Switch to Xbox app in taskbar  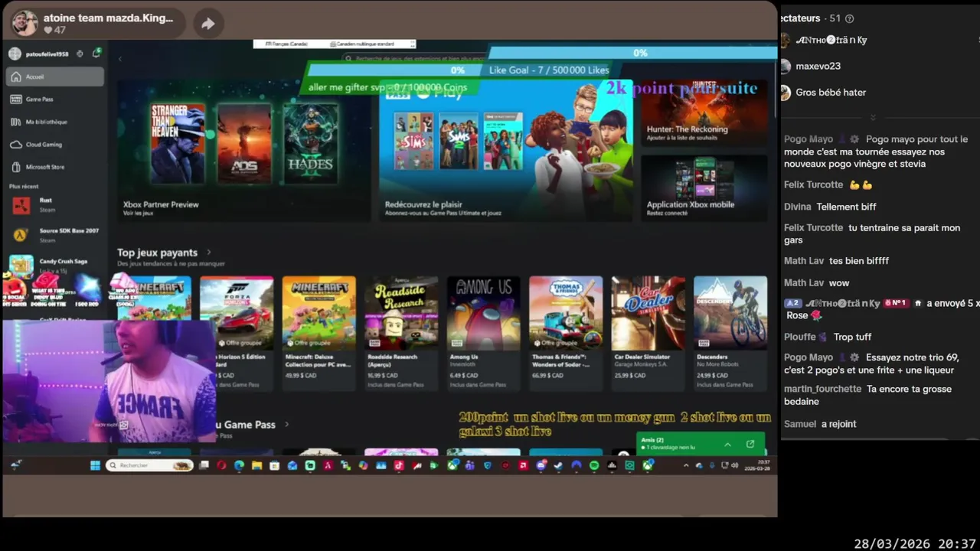click(648, 465)
